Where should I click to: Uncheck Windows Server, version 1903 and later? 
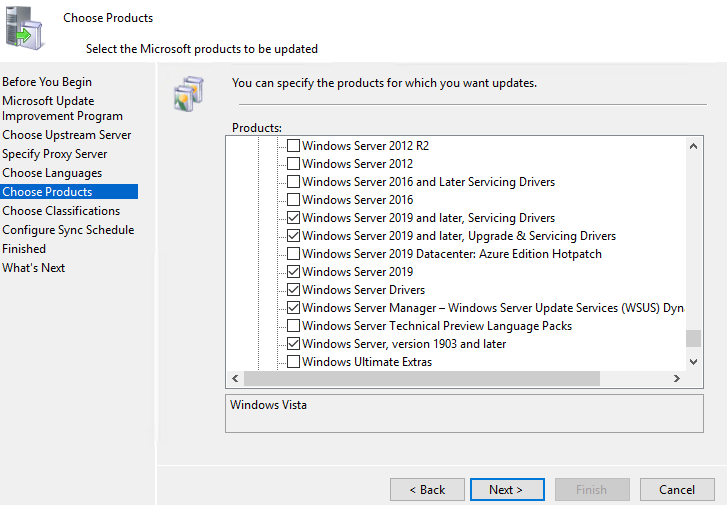coord(293,344)
